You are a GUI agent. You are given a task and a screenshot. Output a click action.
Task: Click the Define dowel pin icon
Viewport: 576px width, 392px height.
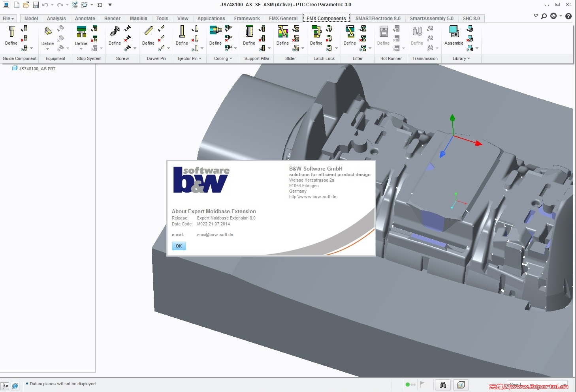(149, 31)
